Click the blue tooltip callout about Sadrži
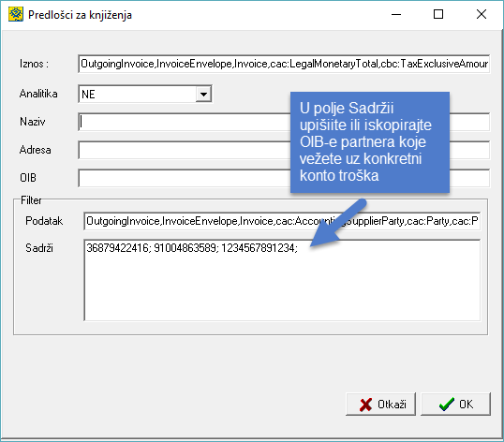 click(370, 142)
